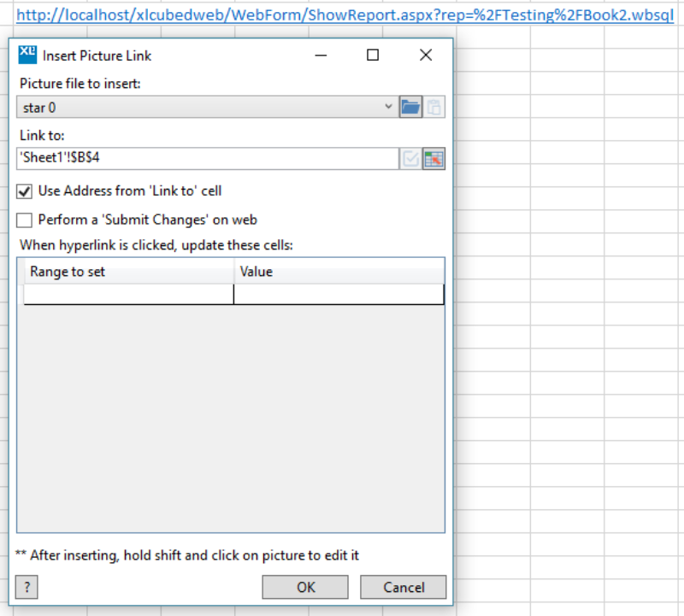Click the empty 'Range to set' cell
The image size is (684, 616).
click(127, 294)
